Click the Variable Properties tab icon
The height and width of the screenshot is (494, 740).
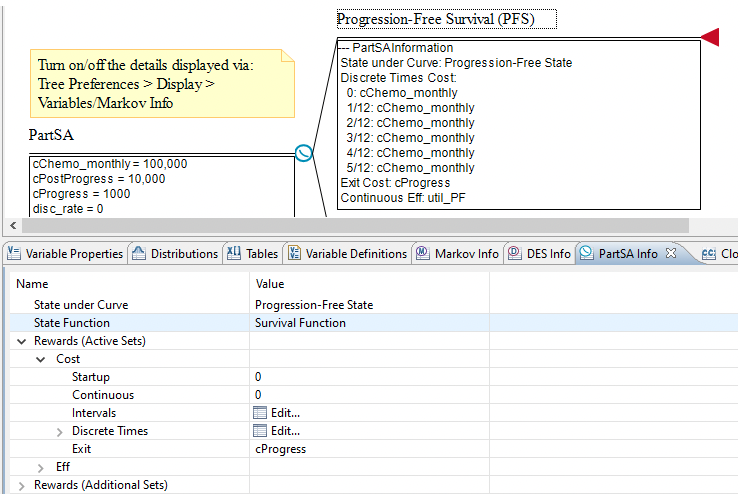(14, 253)
